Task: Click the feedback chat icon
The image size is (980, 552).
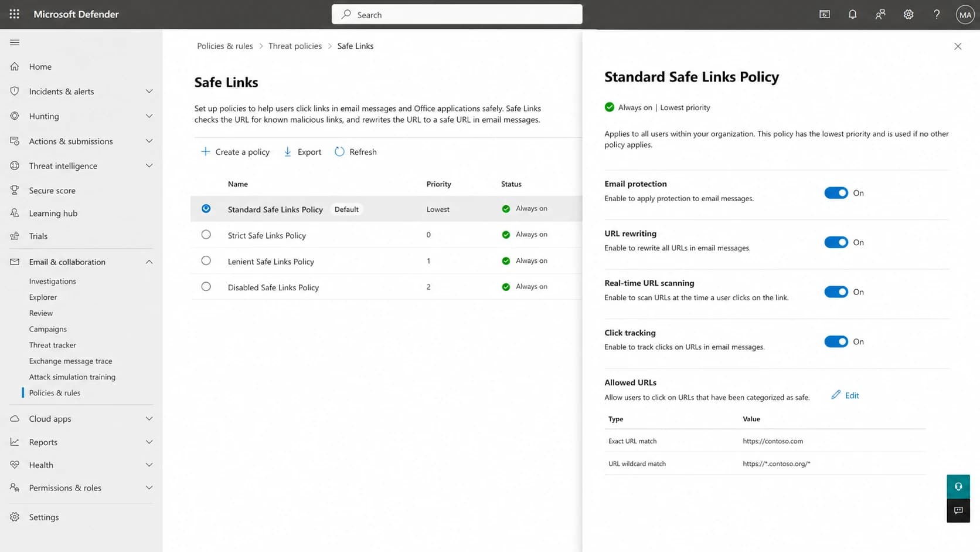Action: pyautogui.click(x=958, y=510)
